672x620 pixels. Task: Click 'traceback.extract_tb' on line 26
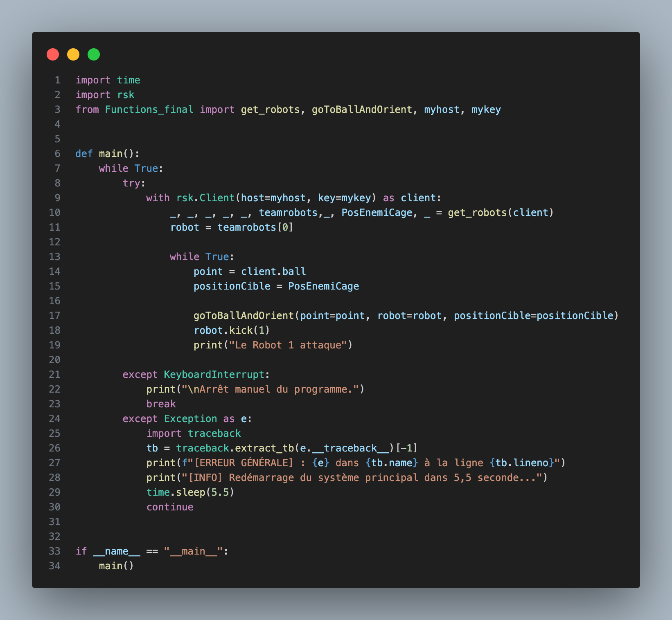pyautogui.click(x=235, y=448)
